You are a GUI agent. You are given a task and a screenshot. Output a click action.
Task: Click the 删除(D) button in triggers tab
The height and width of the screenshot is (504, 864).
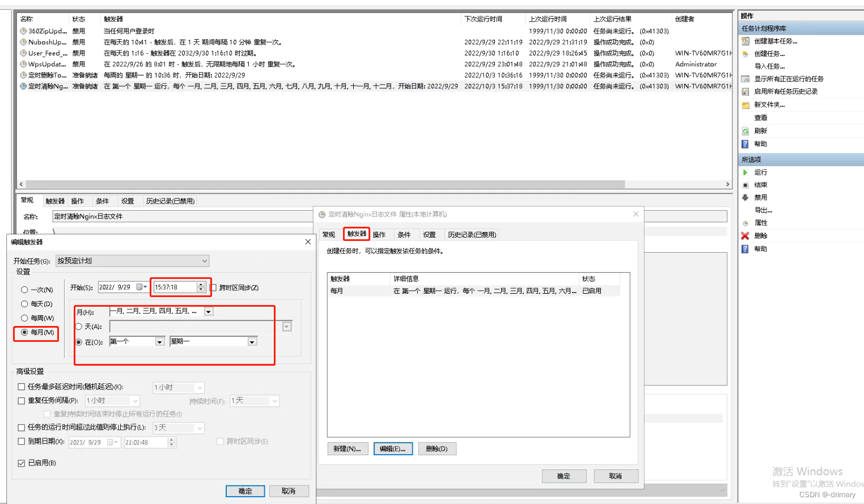coord(437,448)
